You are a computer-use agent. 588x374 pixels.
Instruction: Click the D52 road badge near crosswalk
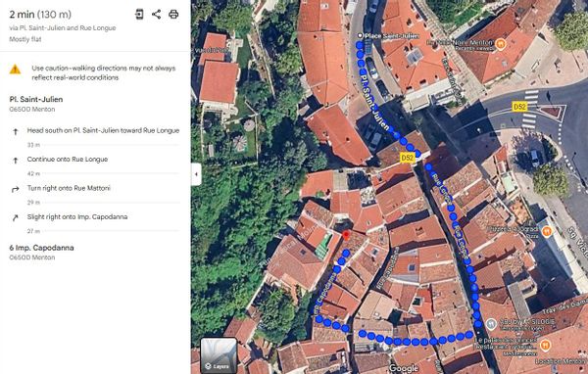point(519,107)
